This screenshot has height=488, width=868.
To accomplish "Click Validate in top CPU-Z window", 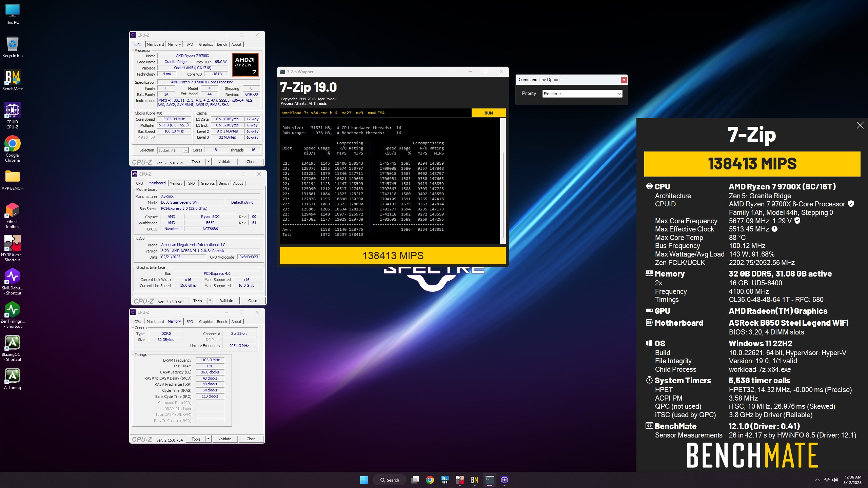I will pyautogui.click(x=225, y=162).
